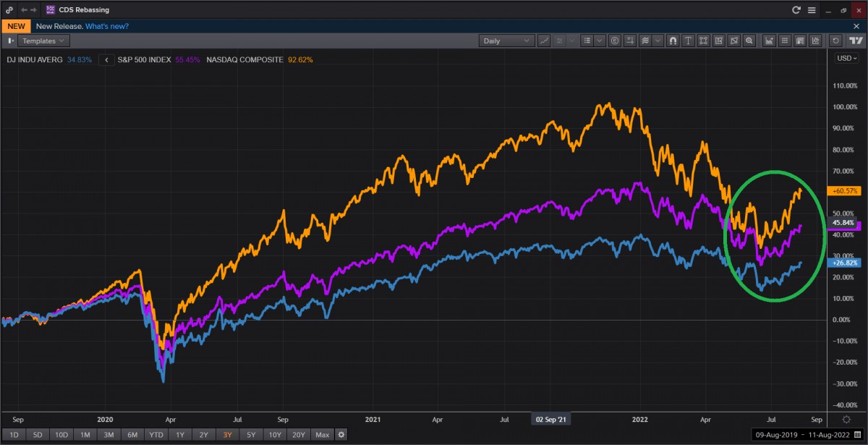Click the purple CDS Rebasing app icon
Image resolution: width=868 pixels, height=445 pixels.
click(x=50, y=10)
